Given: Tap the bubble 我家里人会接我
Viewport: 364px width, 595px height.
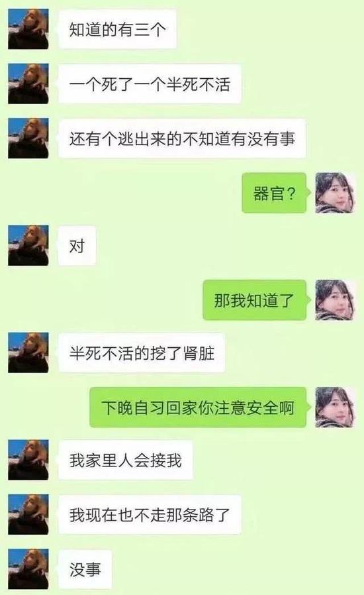Looking at the screenshot, I should (x=126, y=460).
